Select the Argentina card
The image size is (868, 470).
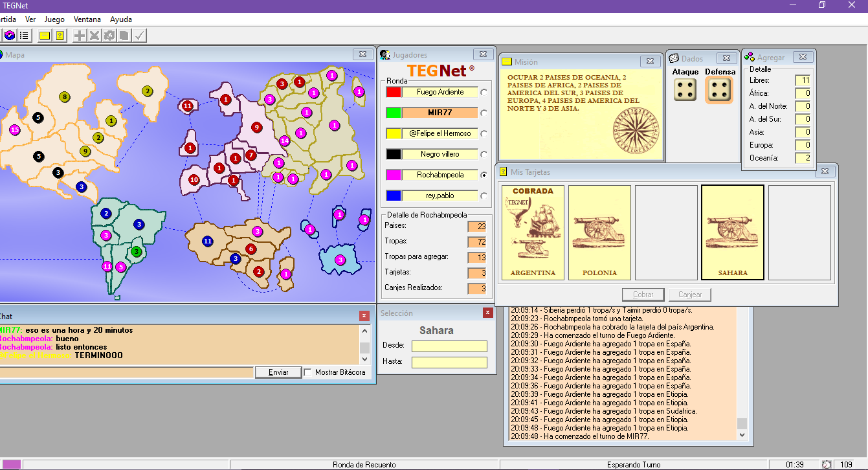[533, 232]
